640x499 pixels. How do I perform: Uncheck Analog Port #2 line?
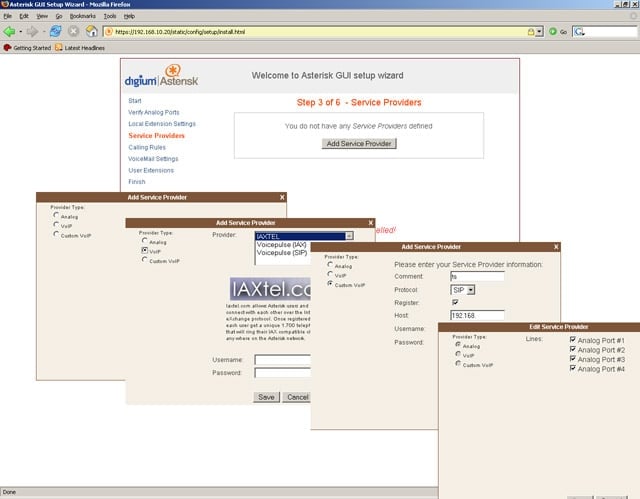pyautogui.click(x=573, y=349)
